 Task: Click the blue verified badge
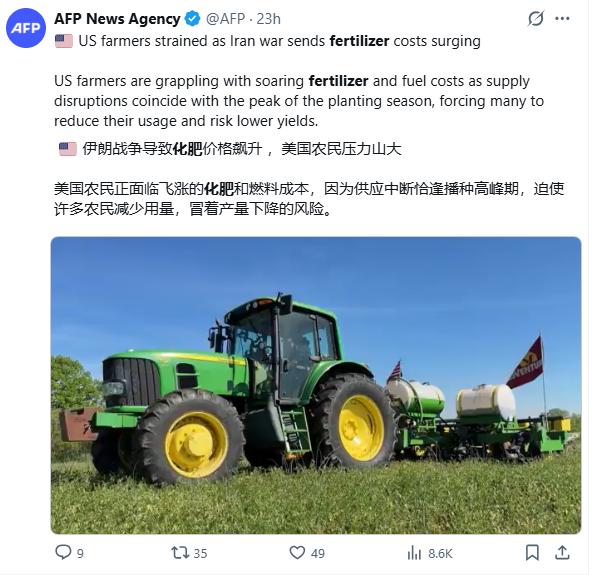click(192, 19)
